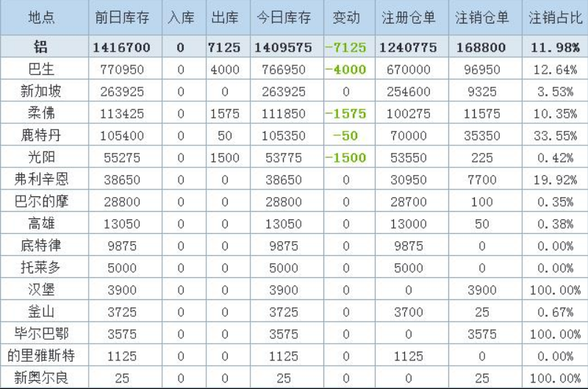Select the 注册仓单 column header
The width and height of the screenshot is (588, 389).
(x=409, y=18)
